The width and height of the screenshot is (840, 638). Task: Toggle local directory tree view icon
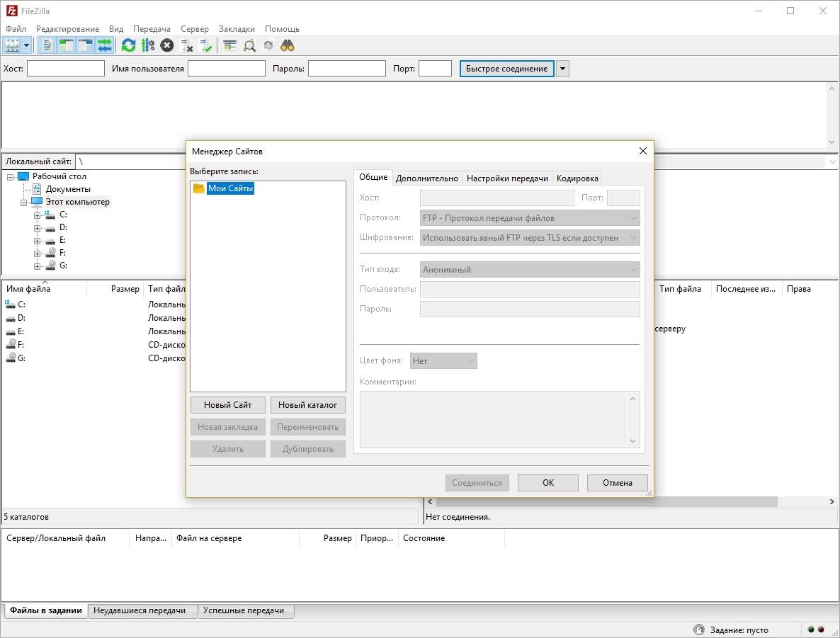[x=67, y=45]
